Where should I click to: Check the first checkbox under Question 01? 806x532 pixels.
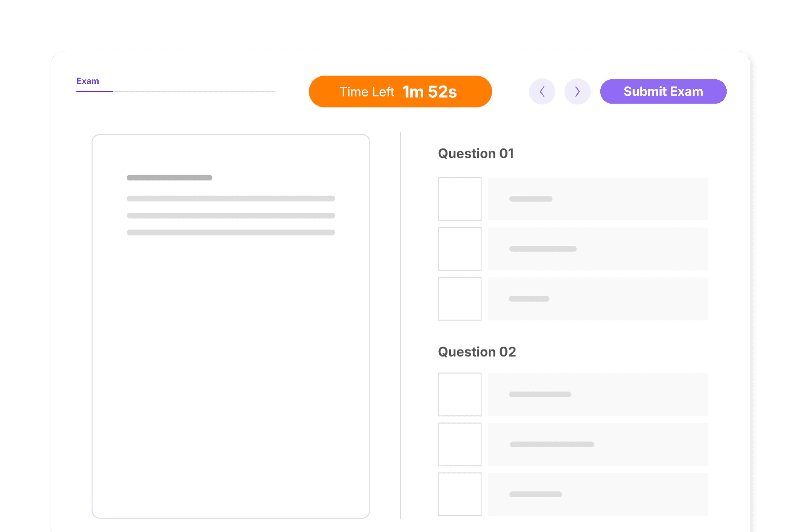pos(460,199)
